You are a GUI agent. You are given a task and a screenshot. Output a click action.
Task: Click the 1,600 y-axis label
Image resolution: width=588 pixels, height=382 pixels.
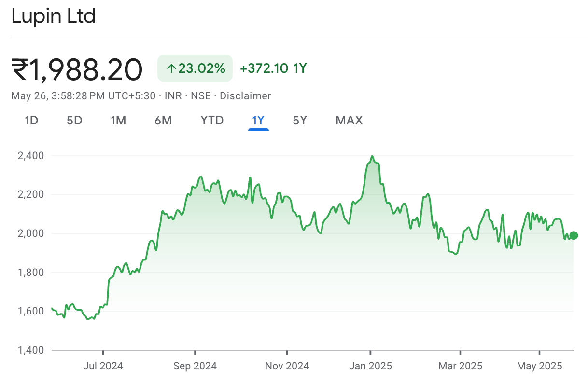(30, 311)
